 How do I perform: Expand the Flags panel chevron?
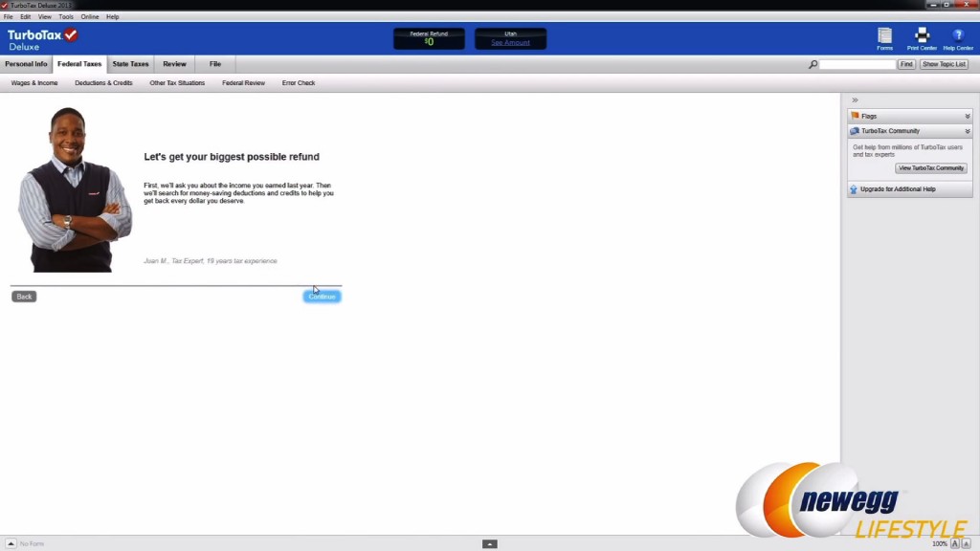[968, 116]
